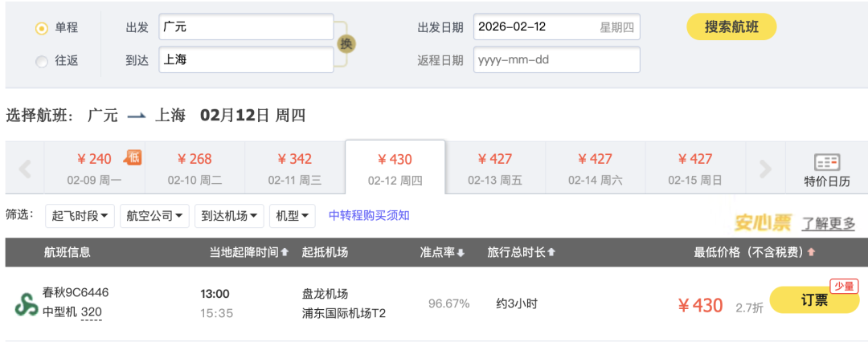
Task: Select the 02-12 周四 ¥430 tab
Action: (x=395, y=167)
